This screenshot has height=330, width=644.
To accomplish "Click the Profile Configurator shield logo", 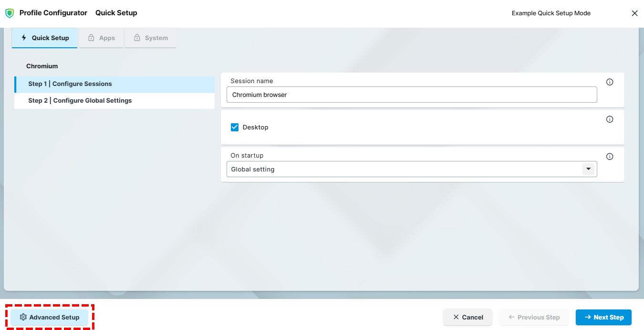I will pyautogui.click(x=10, y=13).
